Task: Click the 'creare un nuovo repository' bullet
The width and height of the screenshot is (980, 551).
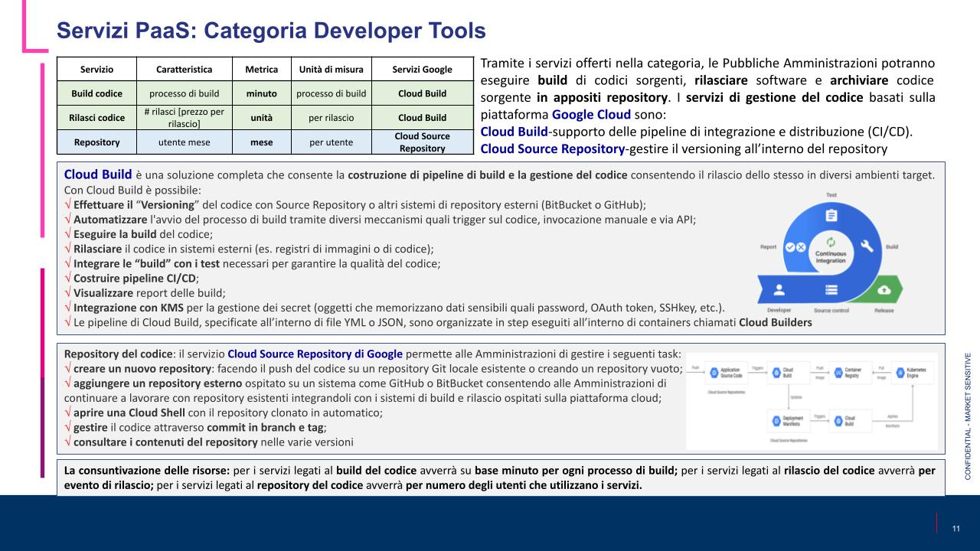Action: pos(374,368)
